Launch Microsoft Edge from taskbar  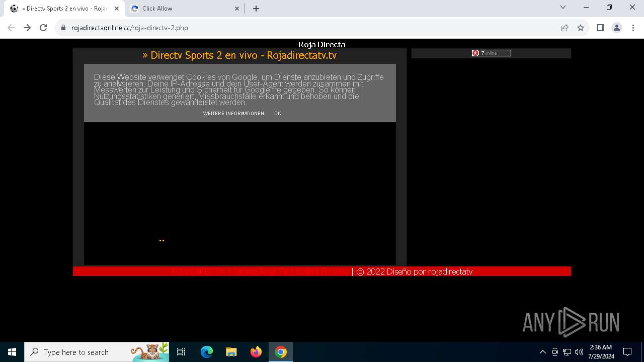(x=207, y=352)
